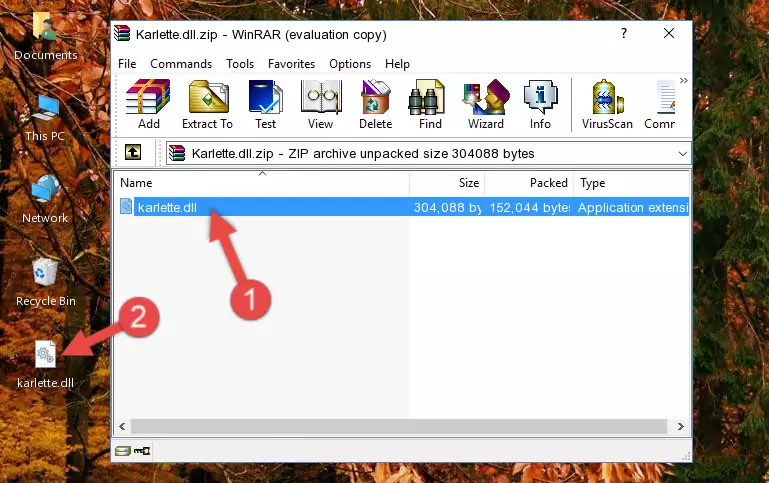
Task: Open the View file tool
Action: point(321,104)
